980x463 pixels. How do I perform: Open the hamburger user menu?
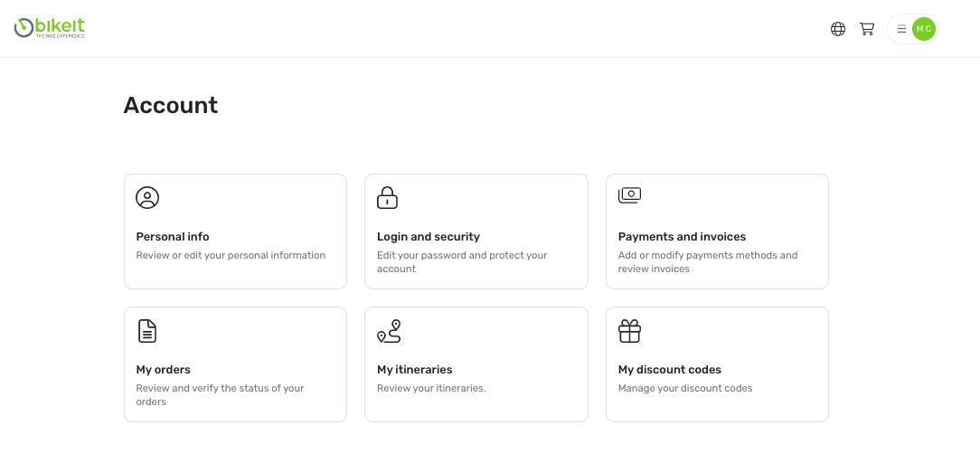901,29
